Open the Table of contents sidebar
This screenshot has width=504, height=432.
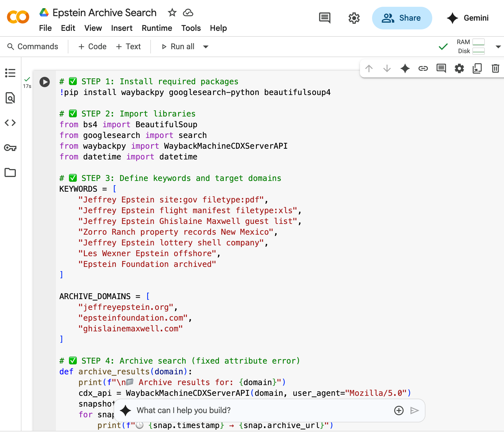click(10, 73)
